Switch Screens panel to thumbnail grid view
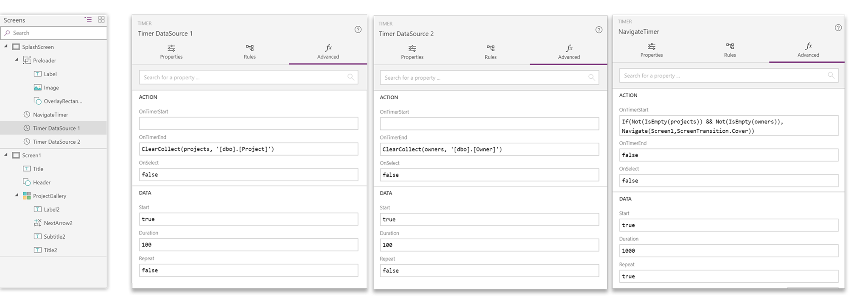The height and width of the screenshot is (304, 868). tap(101, 20)
